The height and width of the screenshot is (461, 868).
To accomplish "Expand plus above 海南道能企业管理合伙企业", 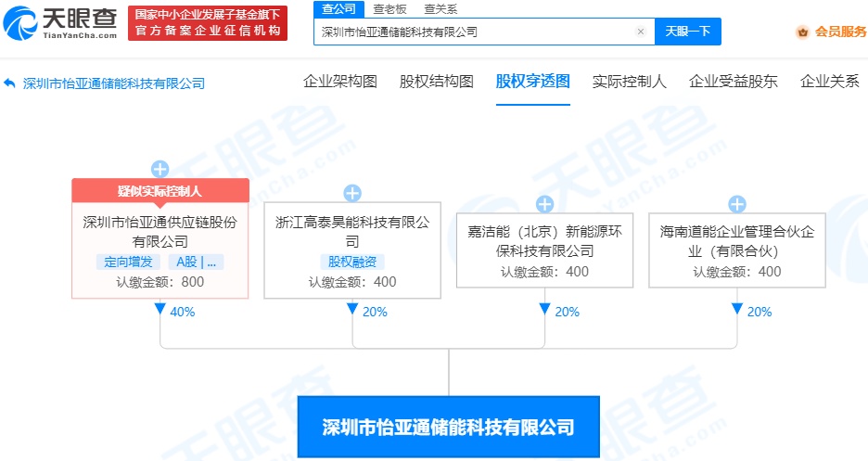I will click(737, 204).
